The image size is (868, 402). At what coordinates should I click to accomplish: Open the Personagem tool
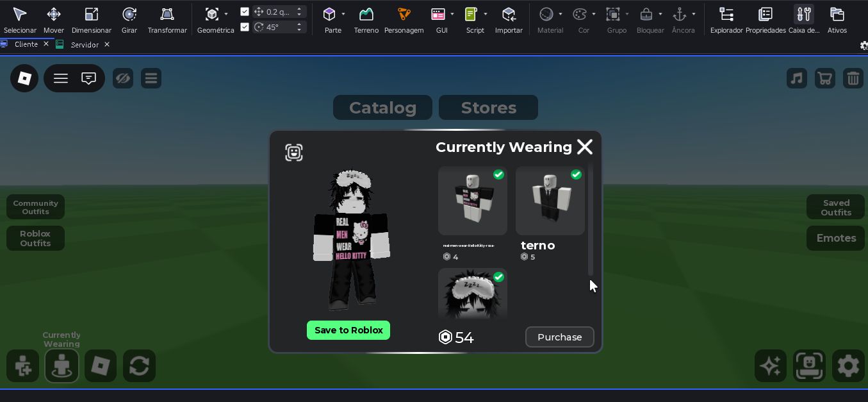404,20
